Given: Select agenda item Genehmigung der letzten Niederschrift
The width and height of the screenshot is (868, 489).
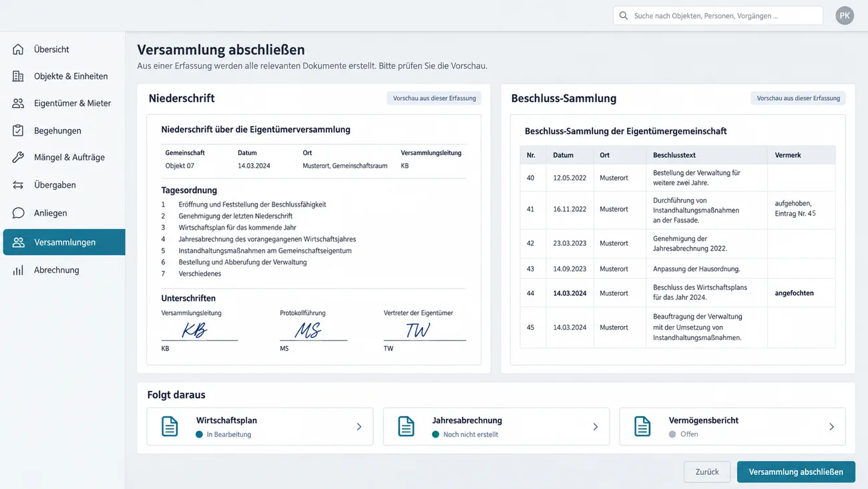Looking at the screenshot, I should click(x=235, y=216).
